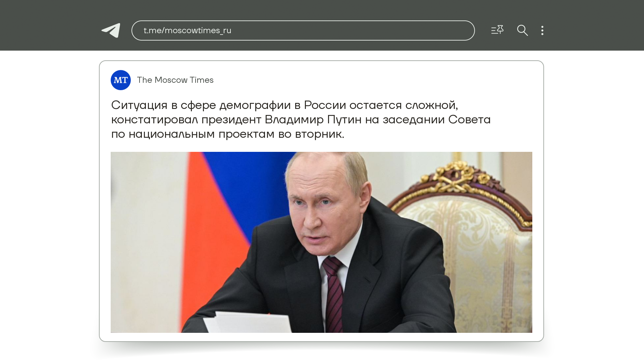Screen dimensions: 644x362
Task: Click 'Совета' ending the second headline line
Action: [x=469, y=120]
